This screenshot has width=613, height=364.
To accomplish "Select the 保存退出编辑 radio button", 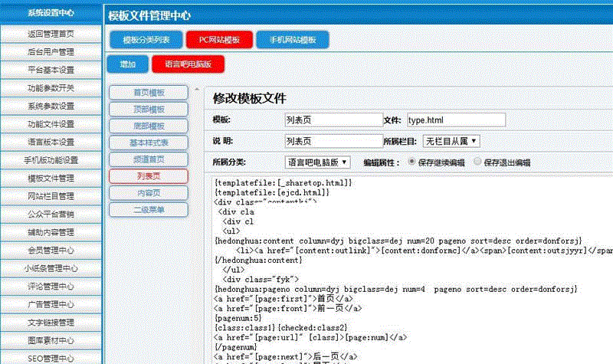I will (x=479, y=162).
